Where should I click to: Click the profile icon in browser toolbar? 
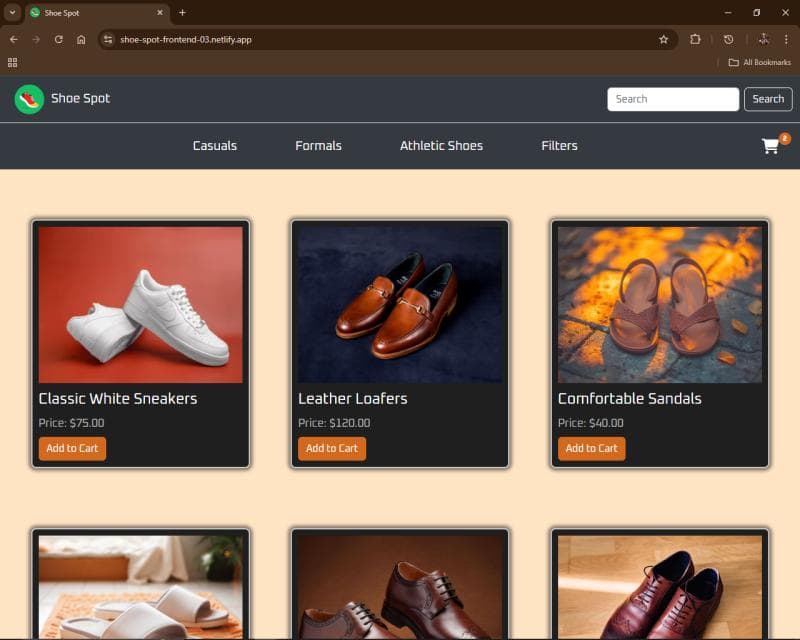[x=764, y=39]
